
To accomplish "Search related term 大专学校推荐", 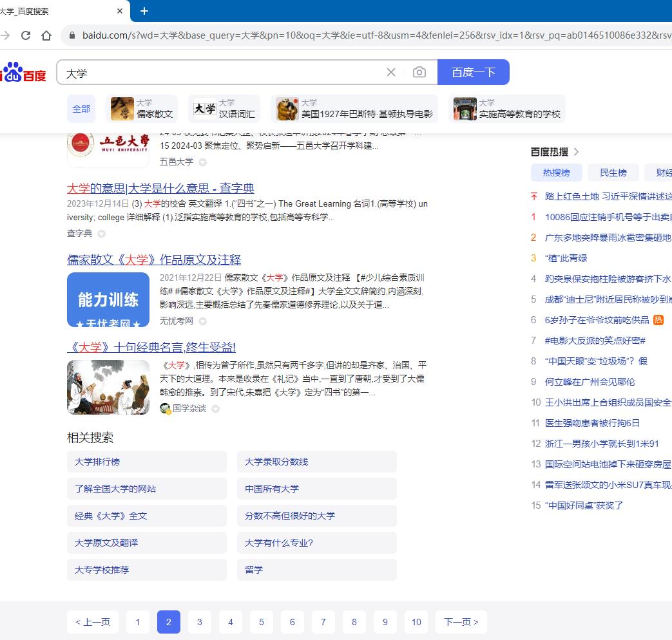I will 146,570.
